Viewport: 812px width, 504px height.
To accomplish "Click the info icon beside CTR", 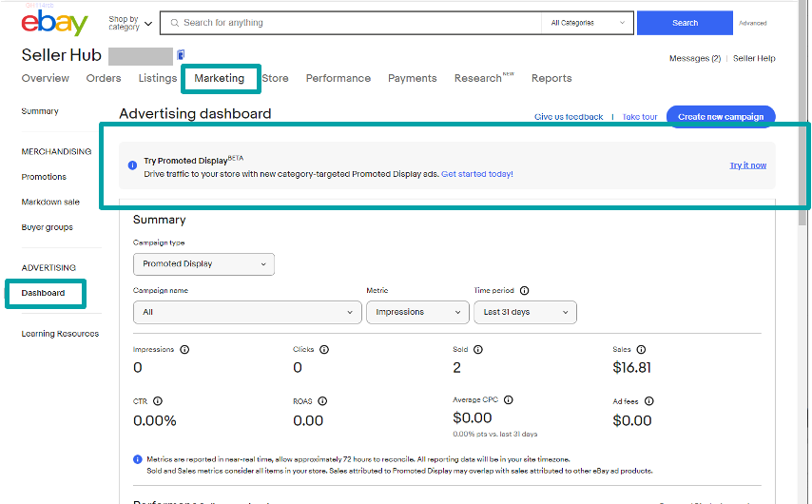I will click(158, 401).
